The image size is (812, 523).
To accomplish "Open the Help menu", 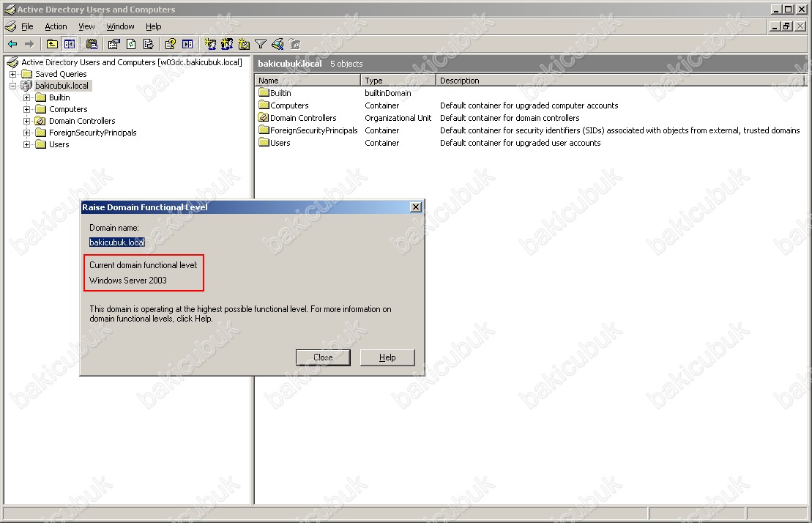I will coord(153,26).
